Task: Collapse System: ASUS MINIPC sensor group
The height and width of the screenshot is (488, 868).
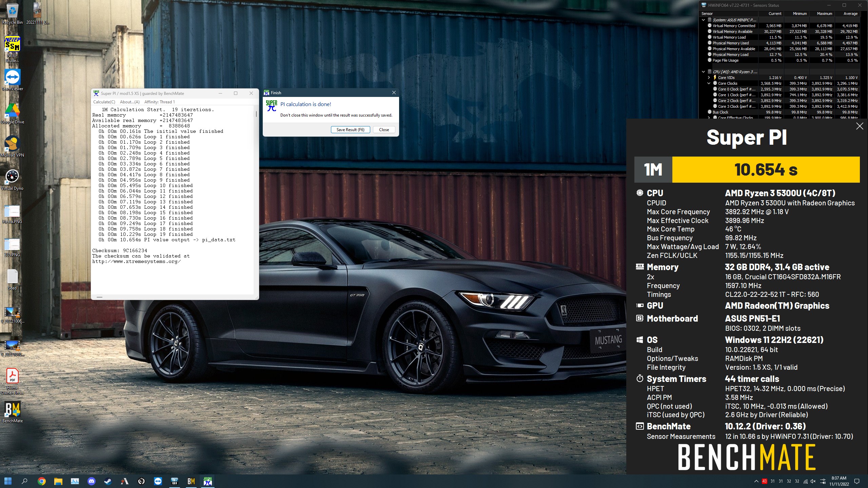Action: point(704,20)
